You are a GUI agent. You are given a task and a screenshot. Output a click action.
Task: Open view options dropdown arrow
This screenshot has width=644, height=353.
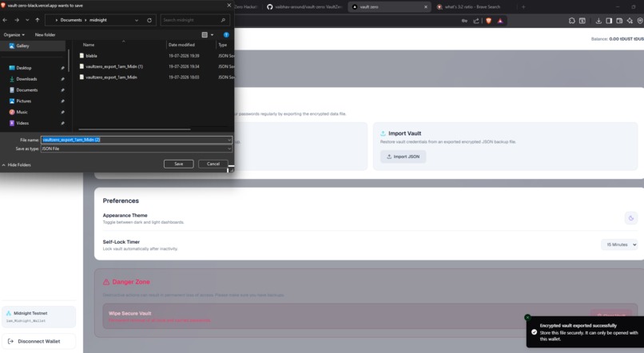212,35
